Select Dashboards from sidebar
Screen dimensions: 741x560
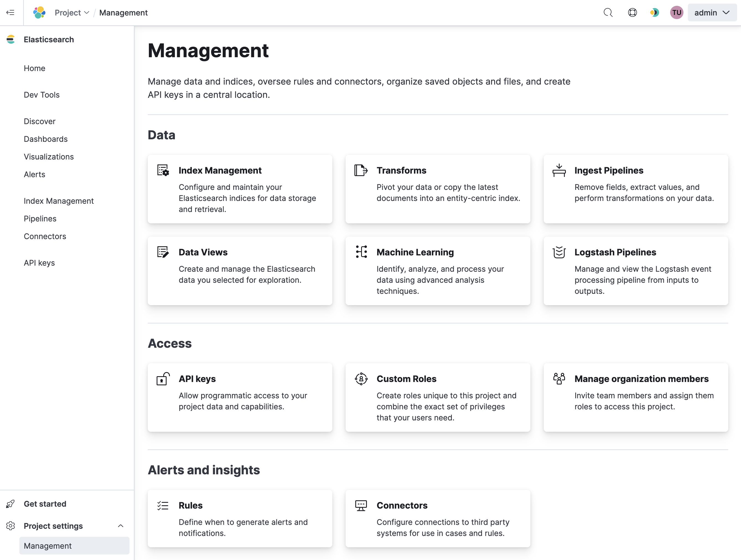point(45,139)
